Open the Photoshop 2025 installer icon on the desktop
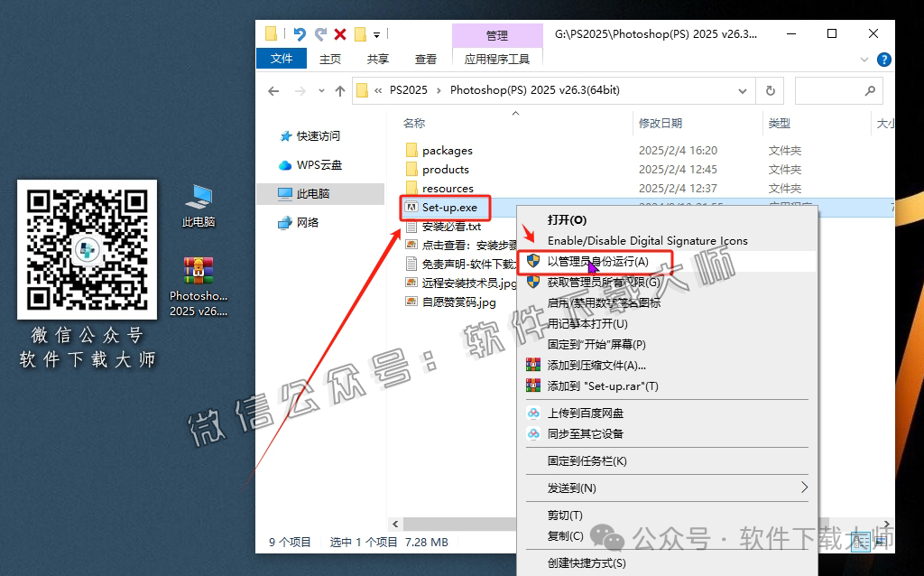The image size is (924, 576). coord(198,269)
